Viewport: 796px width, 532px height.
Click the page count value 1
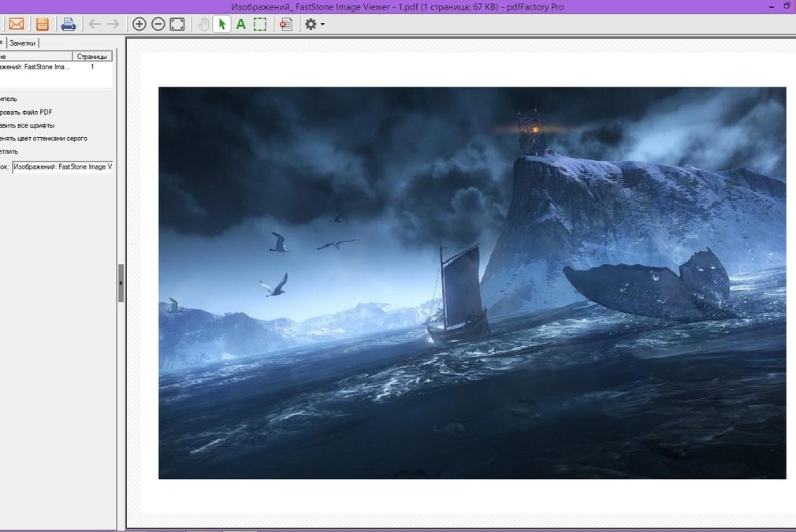pyautogui.click(x=92, y=66)
